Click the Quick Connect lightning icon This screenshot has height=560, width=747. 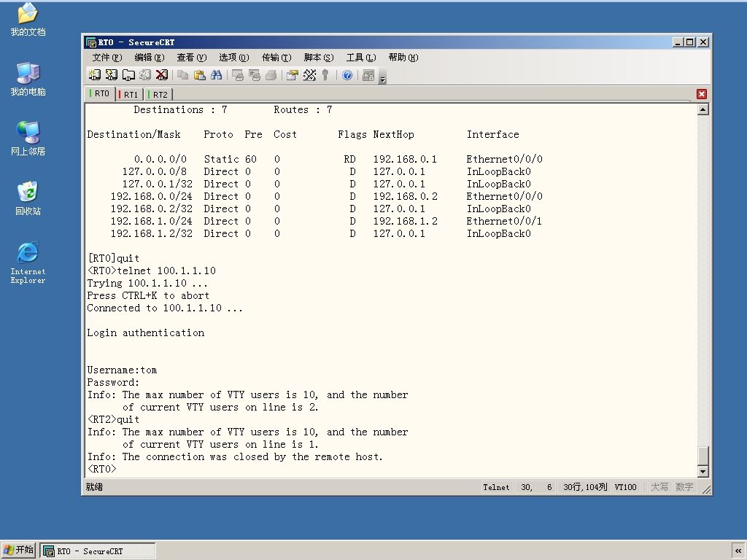112,75
